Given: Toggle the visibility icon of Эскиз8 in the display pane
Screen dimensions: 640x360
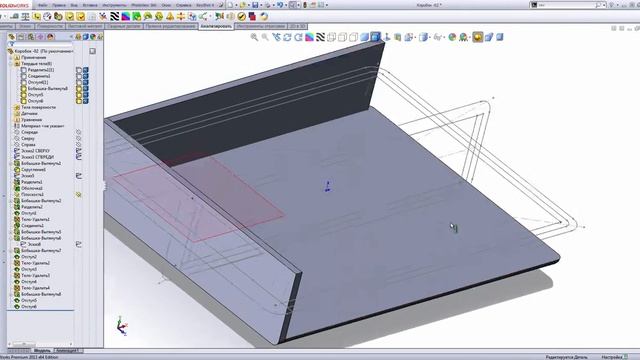Looking at the screenshot, I should tap(79, 244).
